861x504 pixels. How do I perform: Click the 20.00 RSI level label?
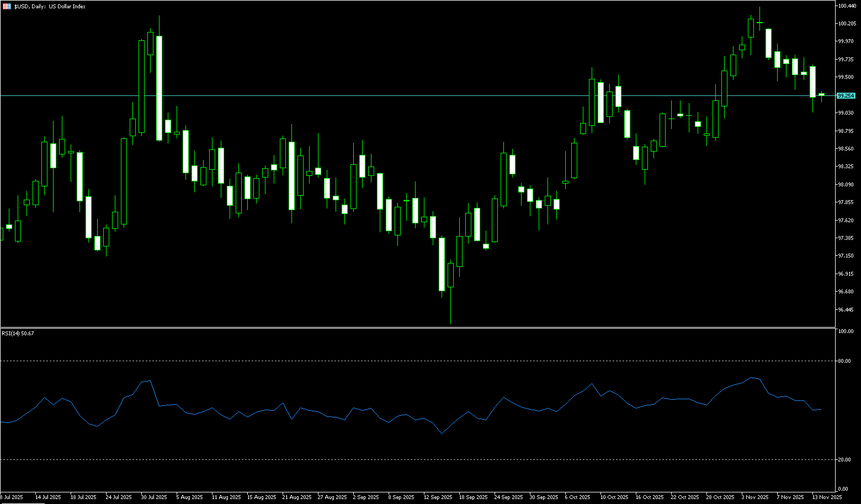tap(844, 460)
